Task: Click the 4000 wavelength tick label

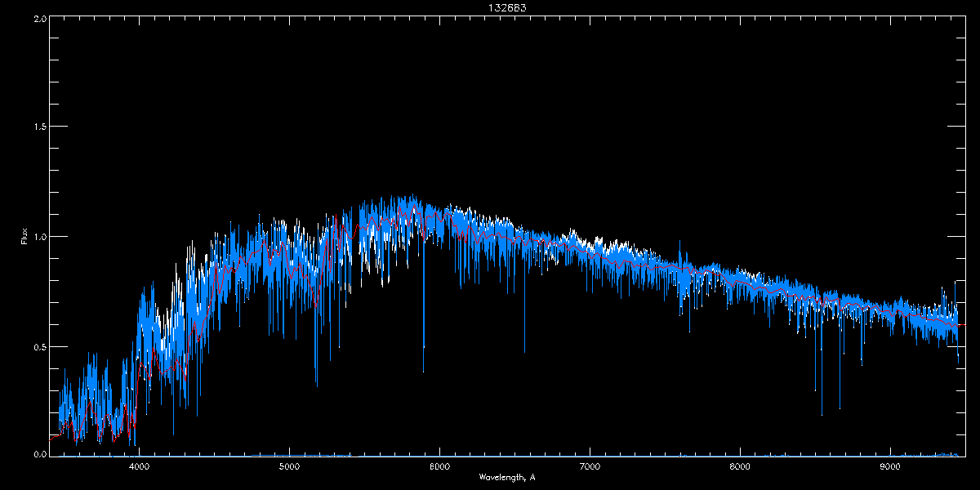Action: pyautogui.click(x=139, y=467)
